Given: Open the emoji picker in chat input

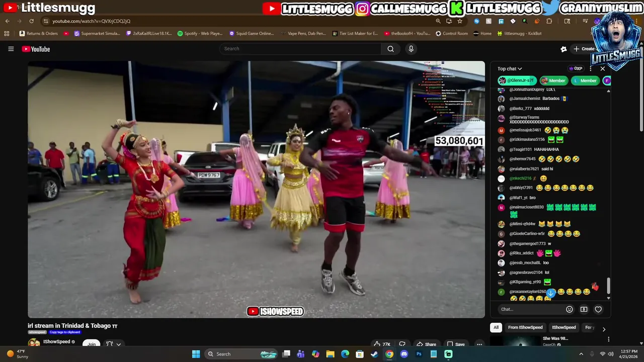Looking at the screenshot, I should (x=570, y=309).
